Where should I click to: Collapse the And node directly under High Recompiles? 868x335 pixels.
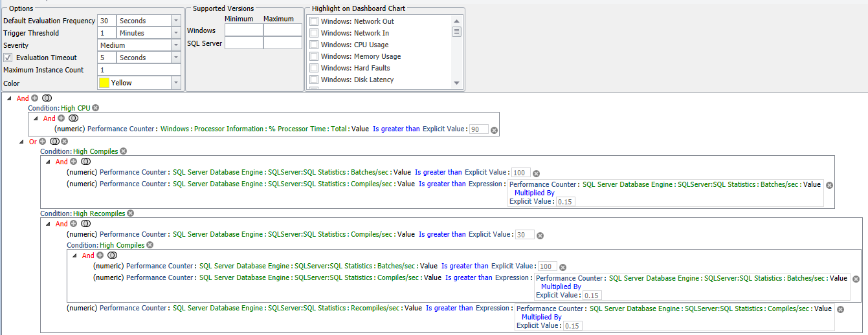coord(48,224)
